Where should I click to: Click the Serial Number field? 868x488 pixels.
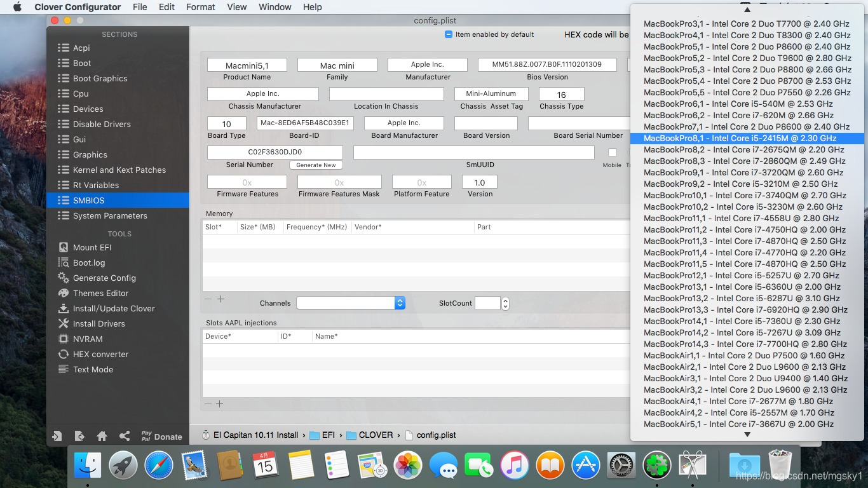pos(275,152)
